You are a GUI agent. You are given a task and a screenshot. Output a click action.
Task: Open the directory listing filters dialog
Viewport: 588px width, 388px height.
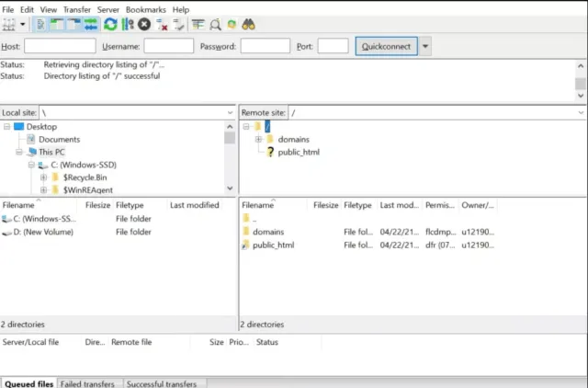tap(198, 24)
